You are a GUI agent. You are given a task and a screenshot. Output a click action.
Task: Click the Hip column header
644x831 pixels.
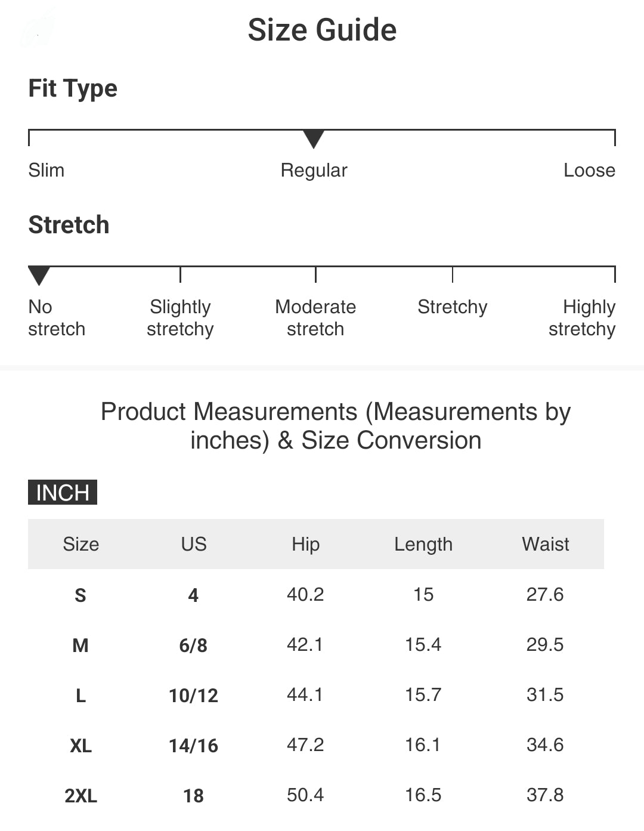[305, 544]
